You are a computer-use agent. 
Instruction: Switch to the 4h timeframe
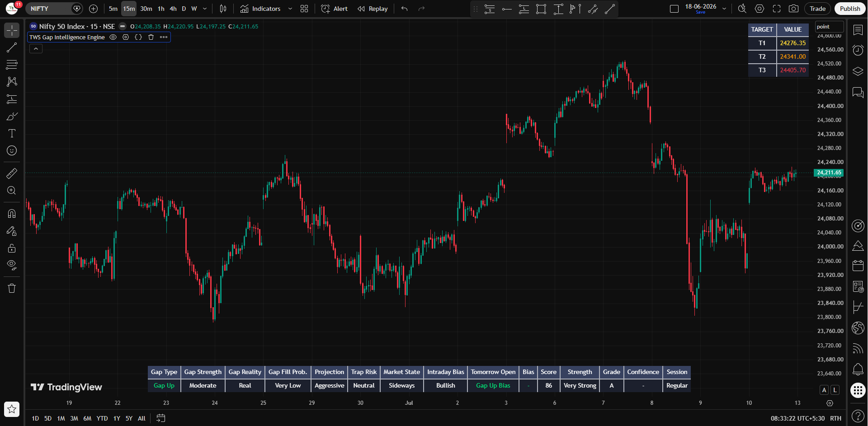(173, 9)
